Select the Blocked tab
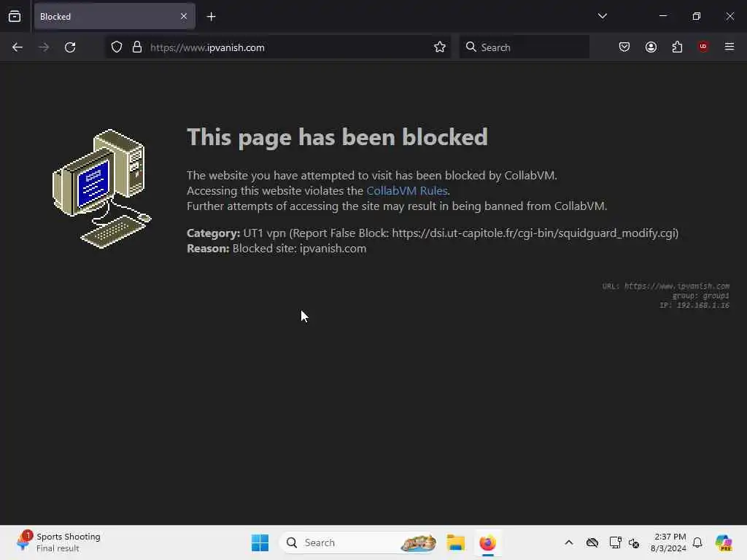Viewport: 747px width, 560px height. pyautogui.click(x=115, y=17)
